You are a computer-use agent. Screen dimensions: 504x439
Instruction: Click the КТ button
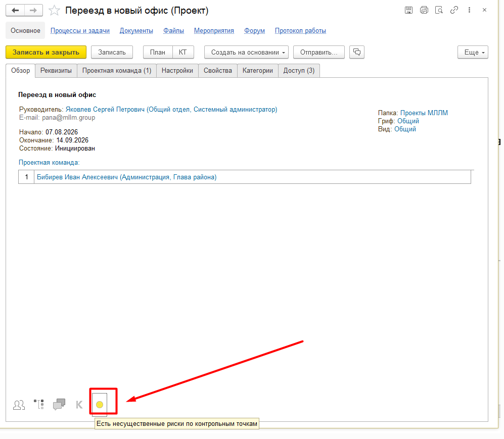pos(183,53)
